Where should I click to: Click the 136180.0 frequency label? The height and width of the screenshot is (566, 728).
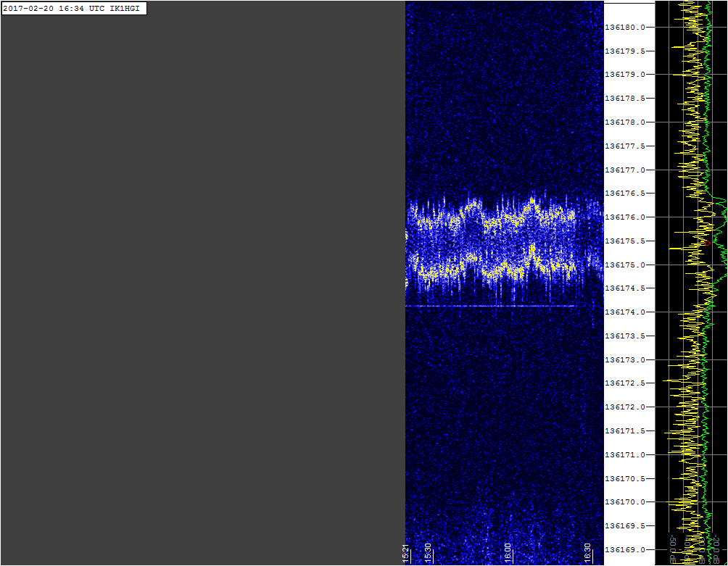click(x=625, y=28)
